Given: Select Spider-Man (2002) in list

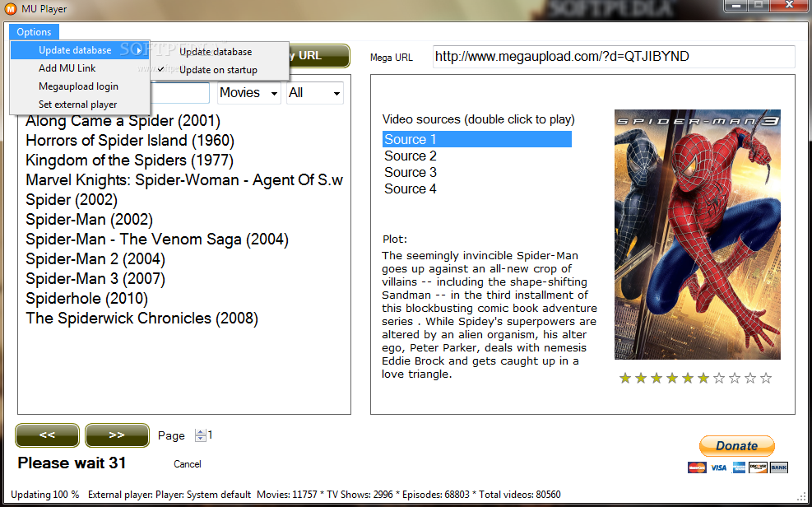Looking at the screenshot, I should (x=89, y=219).
